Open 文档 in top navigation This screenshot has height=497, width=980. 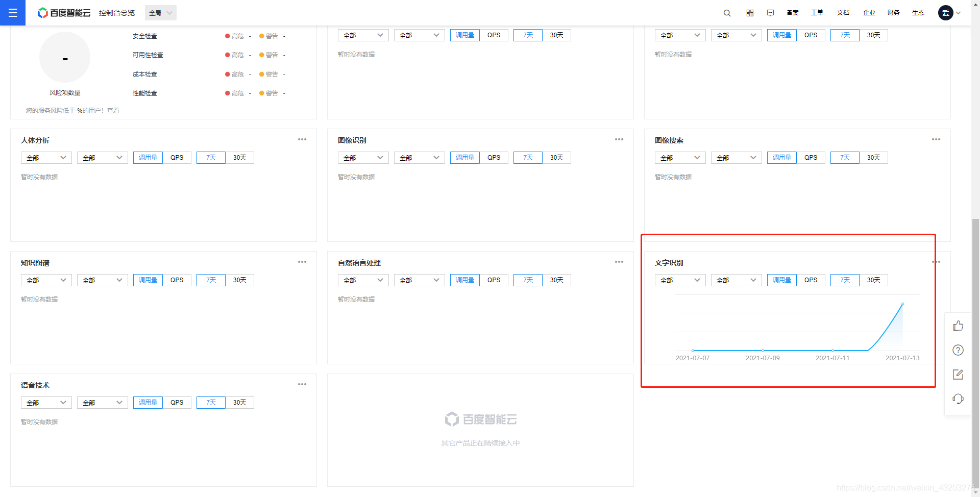843,13
